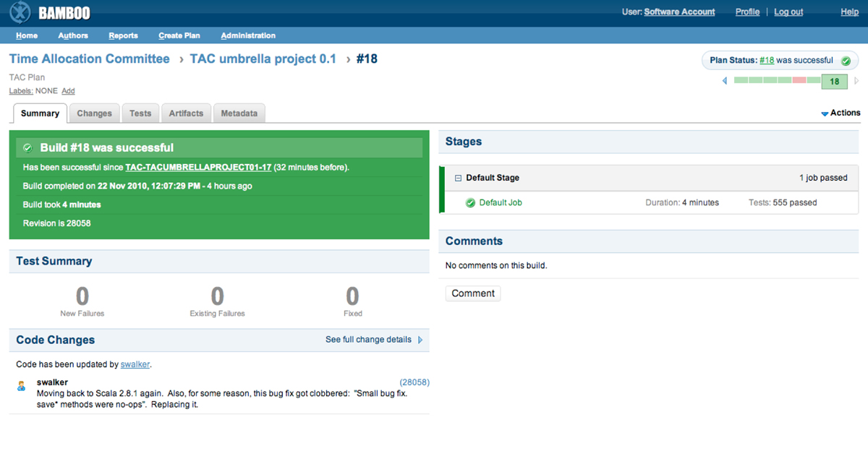868x451 pixels.
Task: Click checkmark icon beside Build #18 was successful
Action: (27, 148)
